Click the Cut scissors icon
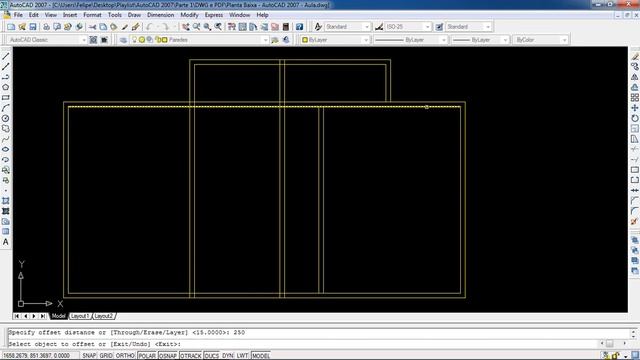 click(x=93, y=27)
